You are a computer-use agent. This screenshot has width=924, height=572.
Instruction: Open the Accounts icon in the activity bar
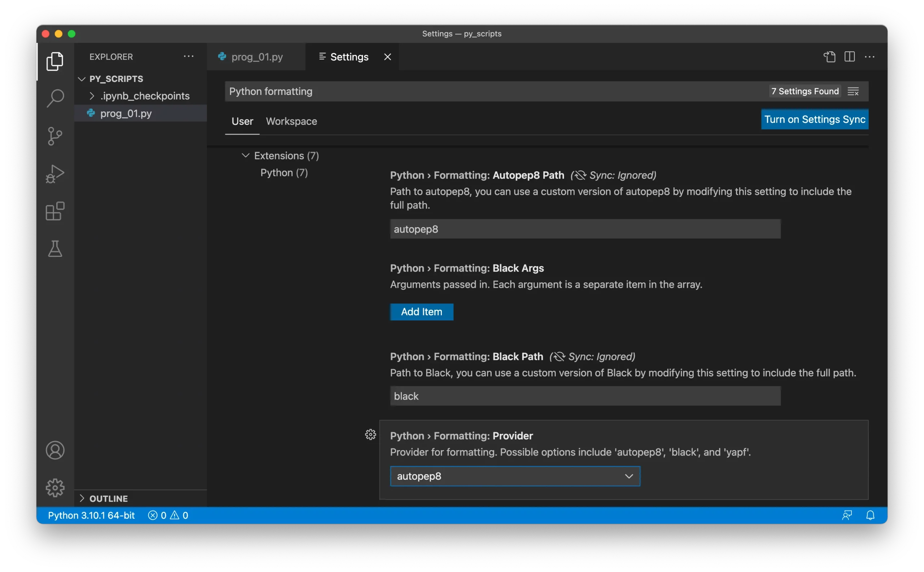click(55, 450)
